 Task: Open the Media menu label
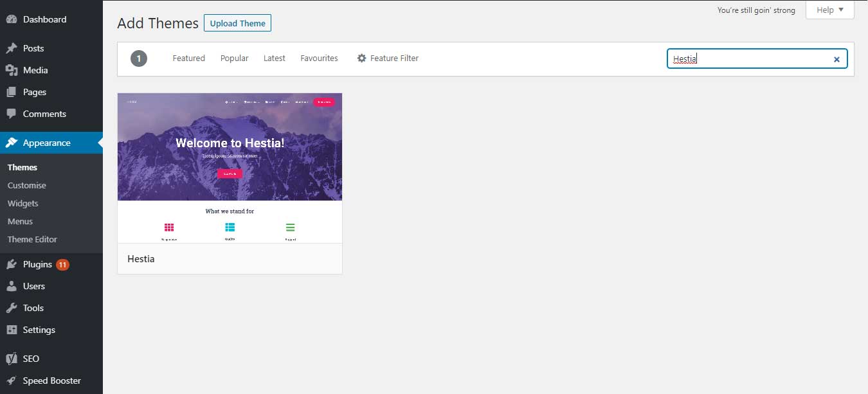click(x=35, y=70)
